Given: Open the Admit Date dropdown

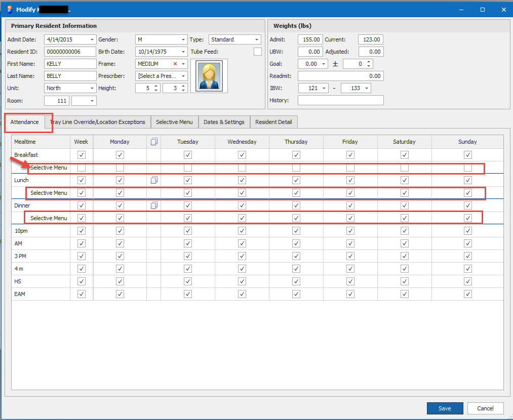Looking at the screenshot, I should (92, 39).
